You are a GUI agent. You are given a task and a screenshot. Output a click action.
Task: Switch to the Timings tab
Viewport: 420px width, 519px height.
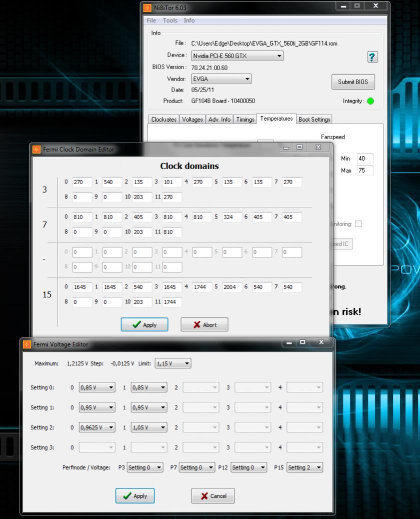(245, 120)
